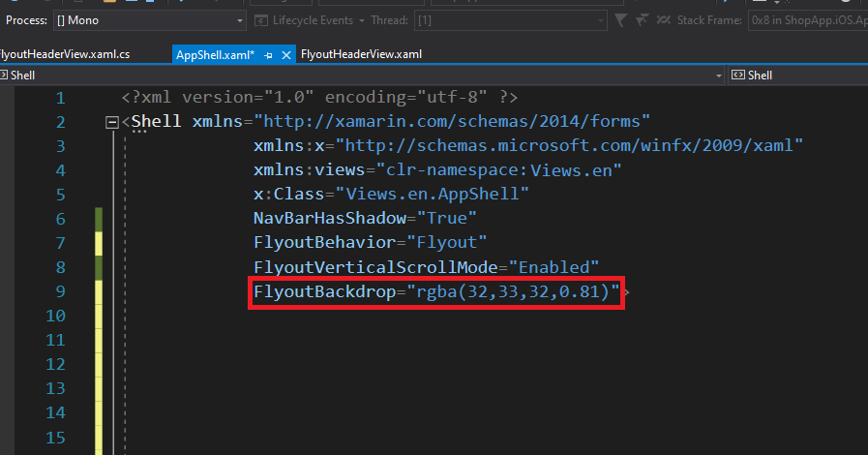The image size is (868, 455).
Task: Click the second flag threads icon
Action: [643, 20]
